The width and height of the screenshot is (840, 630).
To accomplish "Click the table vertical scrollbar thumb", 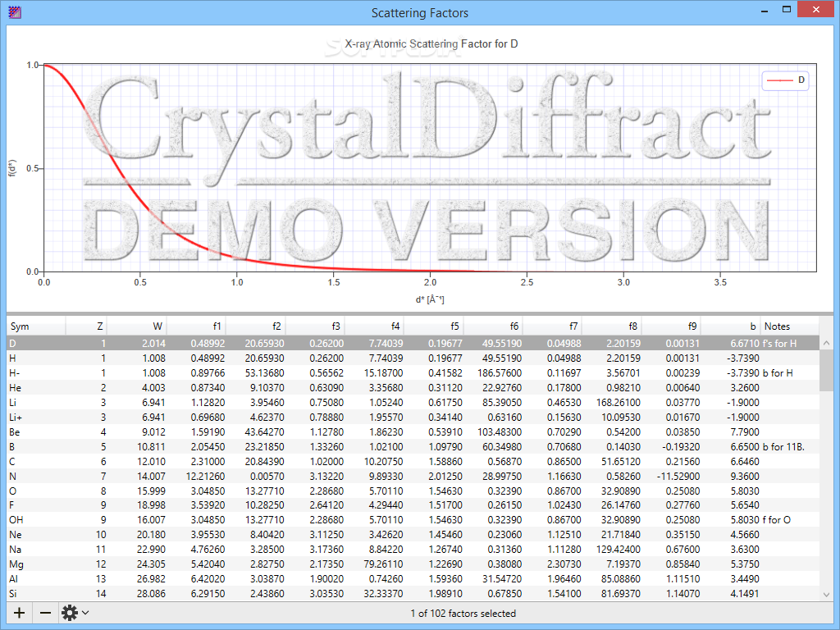I will 826,371.
